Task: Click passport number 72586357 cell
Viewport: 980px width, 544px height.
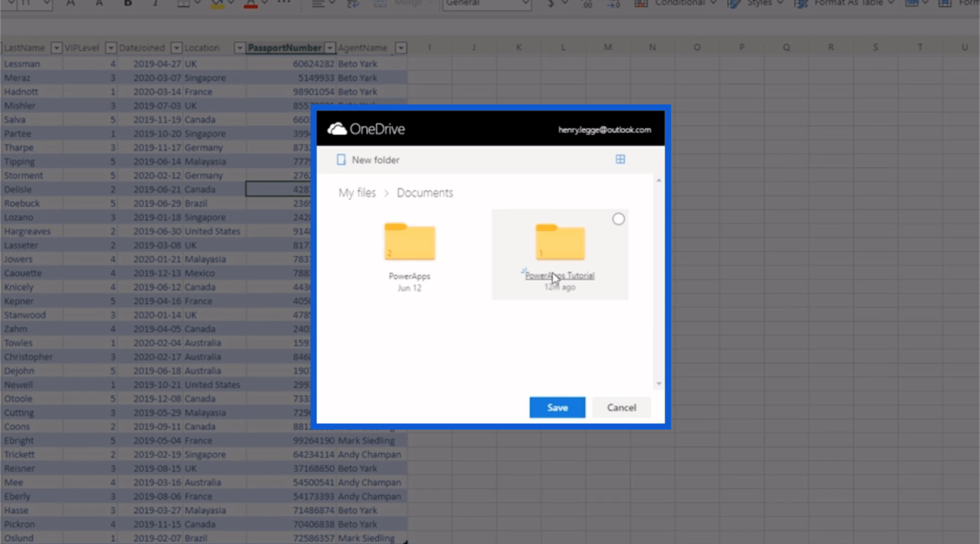Action: pos(291,538)
